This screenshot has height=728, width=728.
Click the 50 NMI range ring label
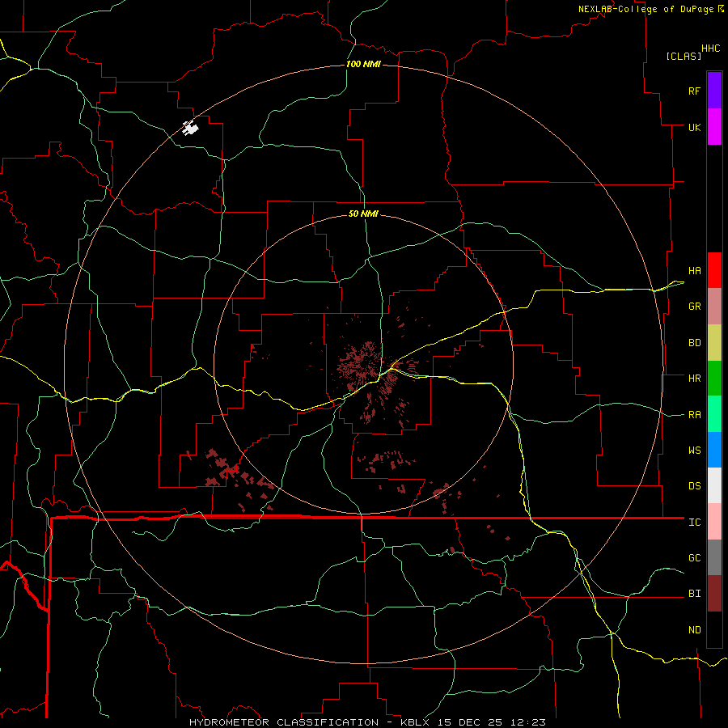click(x=363, y=214)
